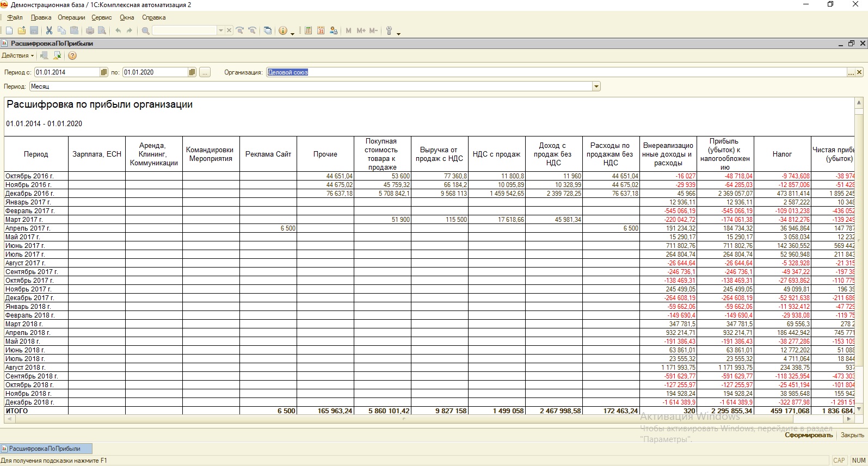Open the Справка menu

[x=153, y=17]
